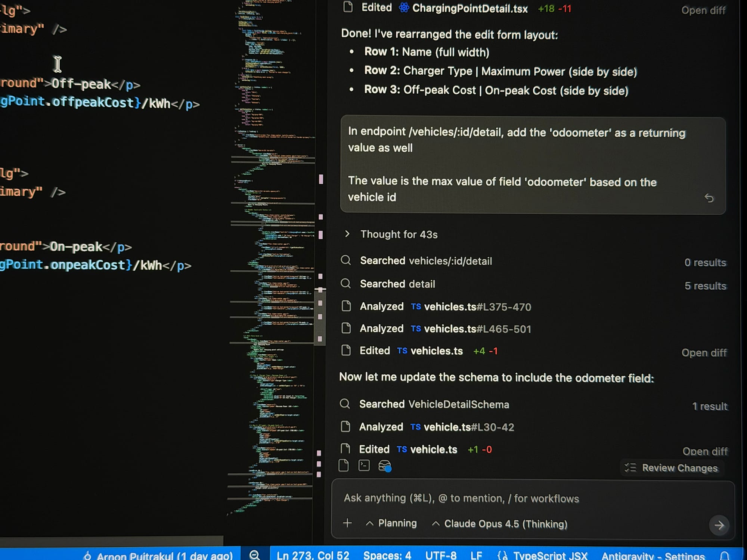Click the ChargingPointDetail.tsx file name

(x=470, y=9)
